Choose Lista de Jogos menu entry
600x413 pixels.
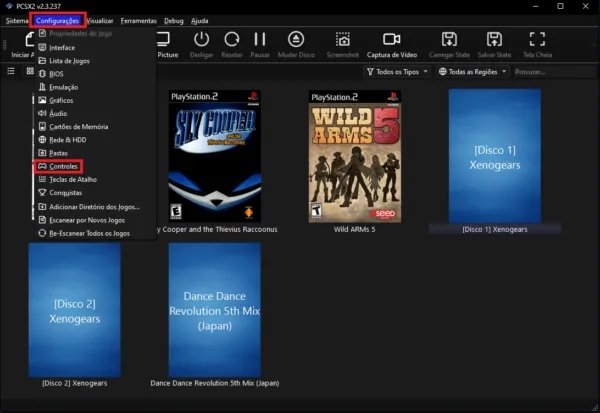pyautogui.click(x=96, y=61)
